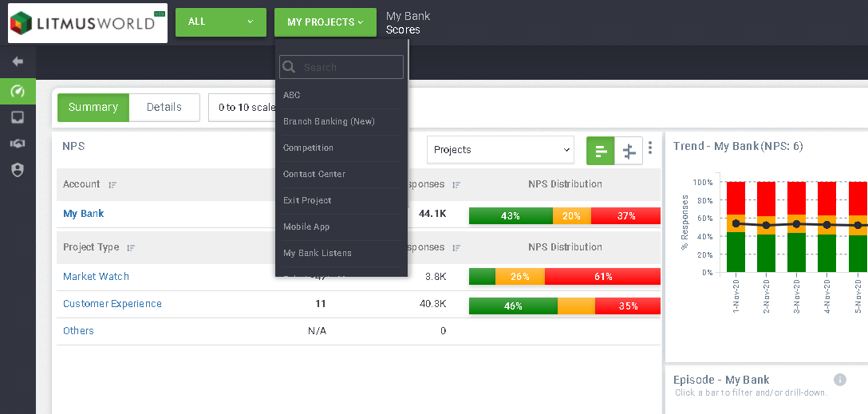Click the search magnifier icon in dropdown

(289, 67)
